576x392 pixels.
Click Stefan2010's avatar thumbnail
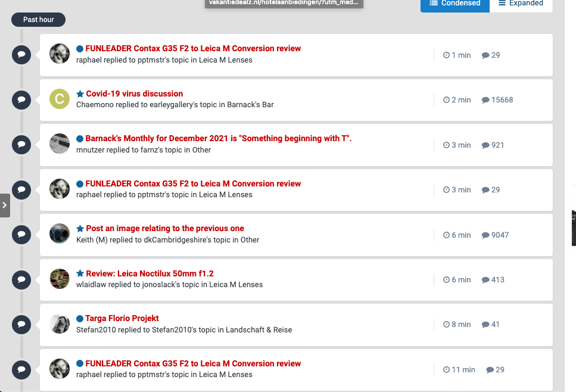60,323
